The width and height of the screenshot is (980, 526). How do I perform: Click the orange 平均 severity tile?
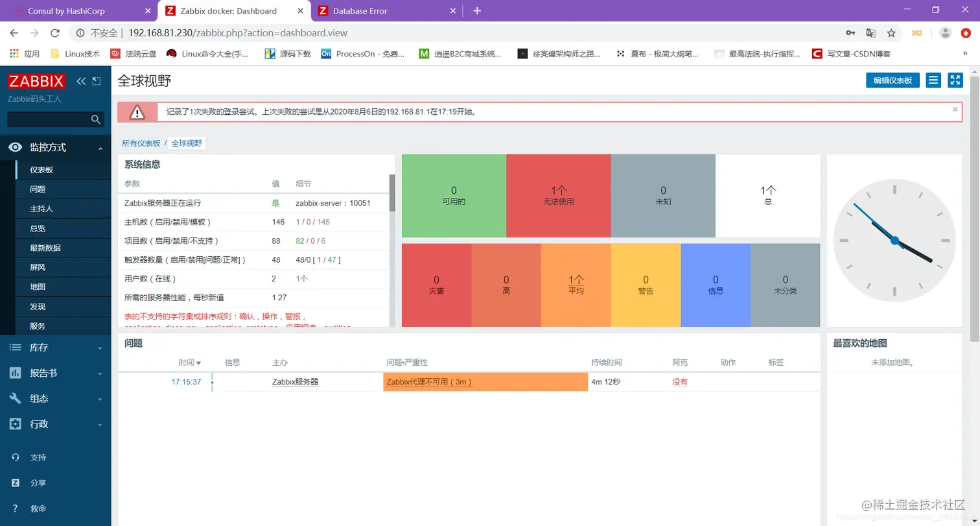(x=576, y=285)
